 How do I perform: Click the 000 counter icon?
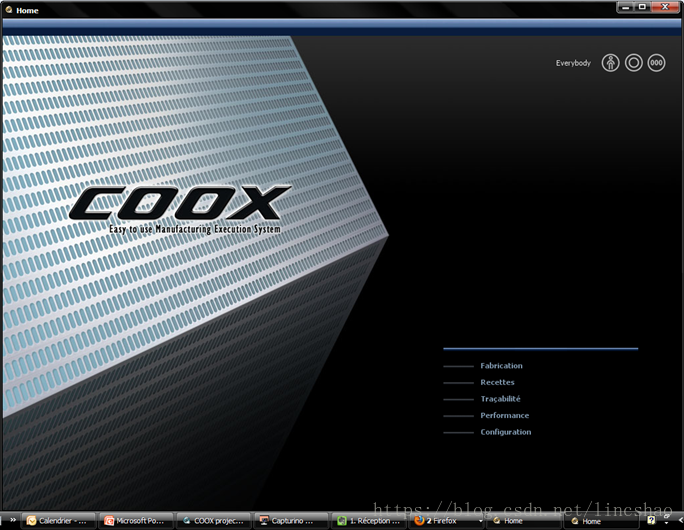(656, 63)
